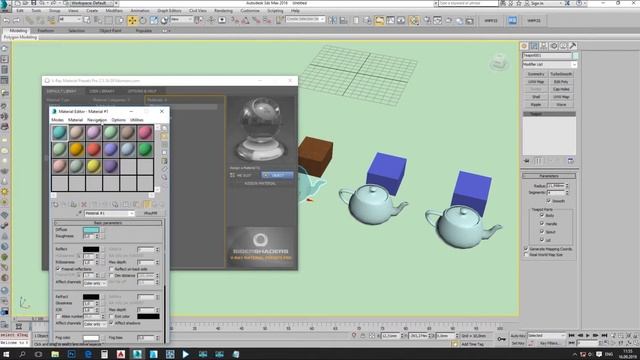Click the sample type icon beside slots
Image resolution: width=640 pixels, height=360 pixels.
[164, 128]
